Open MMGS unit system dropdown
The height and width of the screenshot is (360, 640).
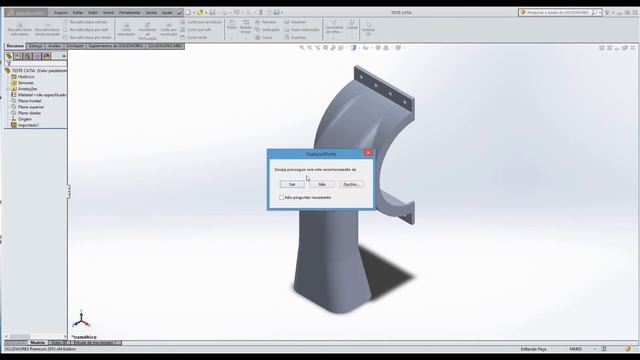pos(595,349)
